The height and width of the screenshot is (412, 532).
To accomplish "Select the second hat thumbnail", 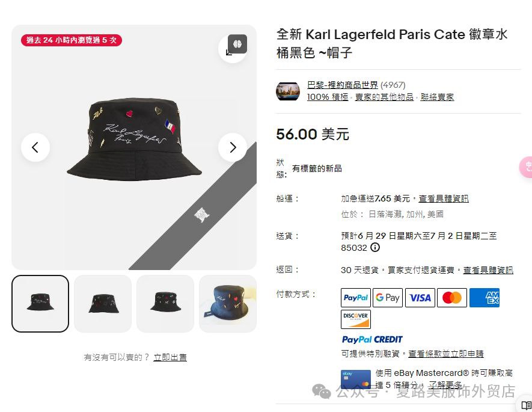I will (x=103, y=303).
